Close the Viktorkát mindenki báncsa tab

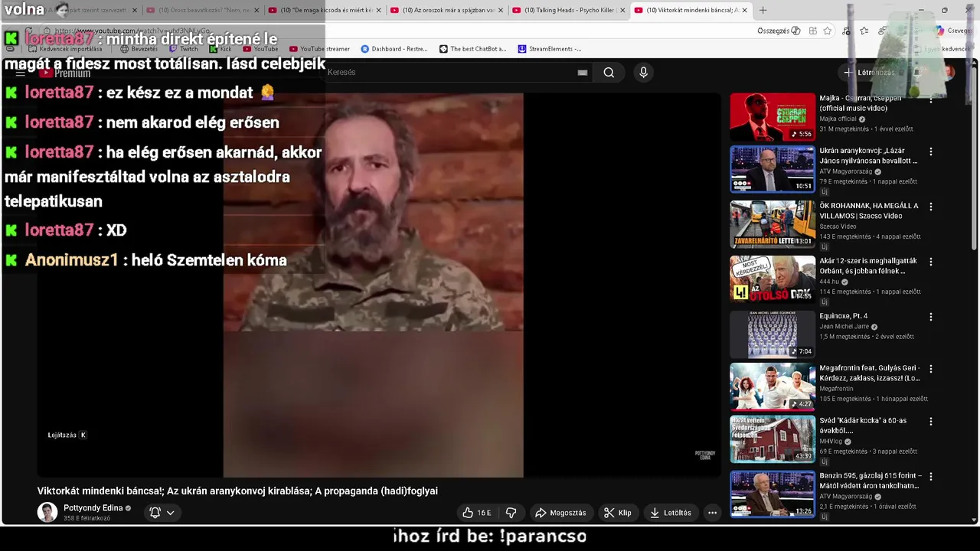(744, 10)
